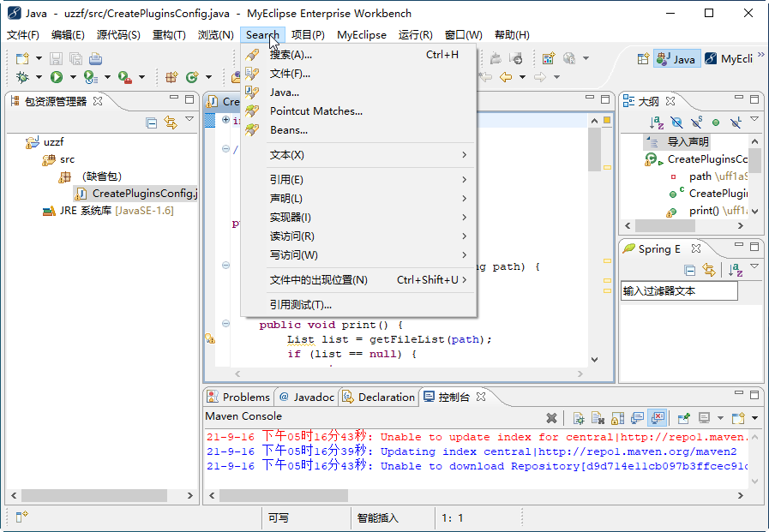Click the green Run button in toolbar
Image resolution: width=769 pixels, height=532 pixels.
57,77
